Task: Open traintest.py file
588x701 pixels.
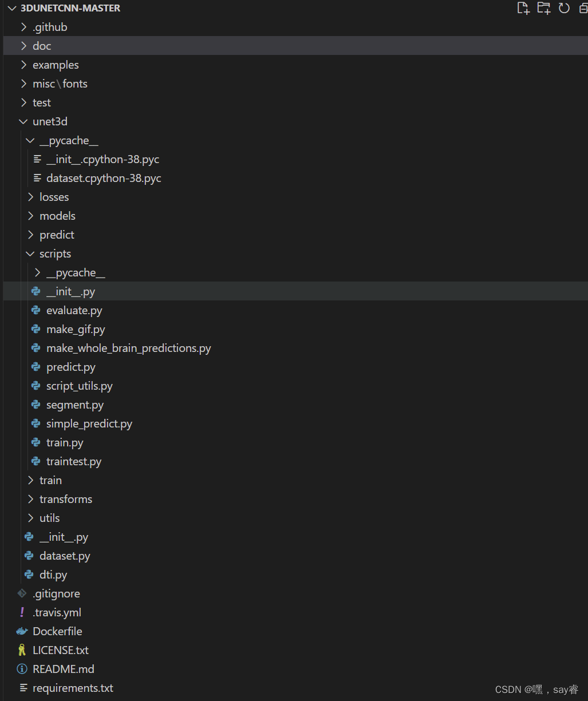Action: tap(74, 462)
